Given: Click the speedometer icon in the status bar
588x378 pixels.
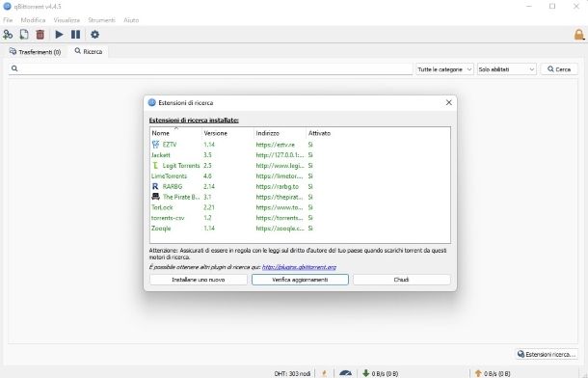Looking at the screenshot, I should click(x=345, y=373).
